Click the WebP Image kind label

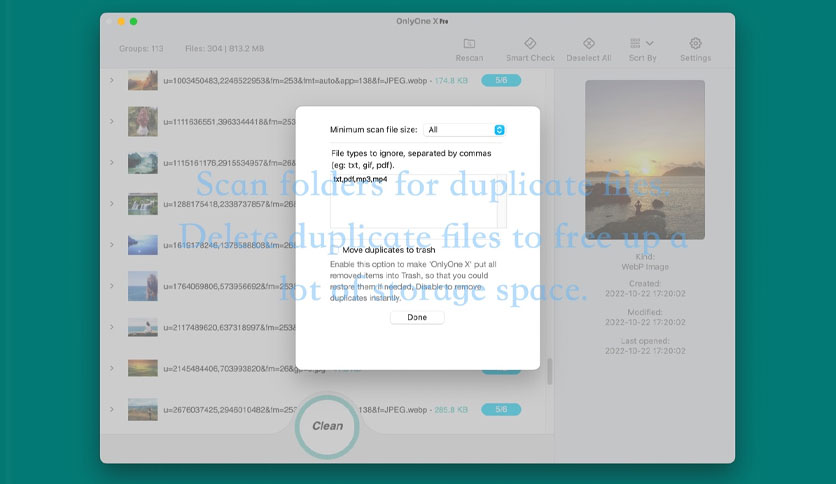(645, 267)
